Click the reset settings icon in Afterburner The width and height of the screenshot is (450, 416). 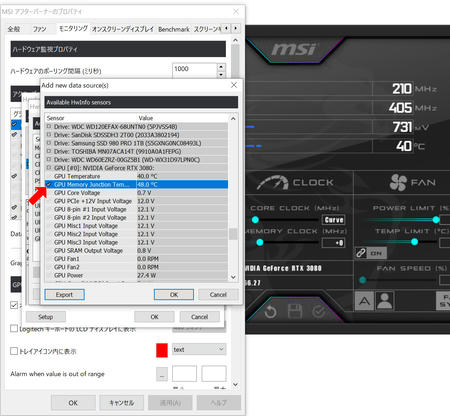coord(271,313)
